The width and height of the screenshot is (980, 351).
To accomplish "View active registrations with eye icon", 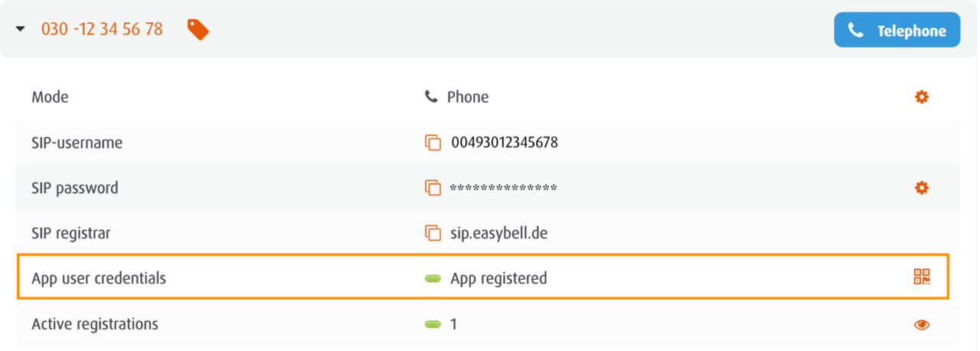I will [921, 324].
